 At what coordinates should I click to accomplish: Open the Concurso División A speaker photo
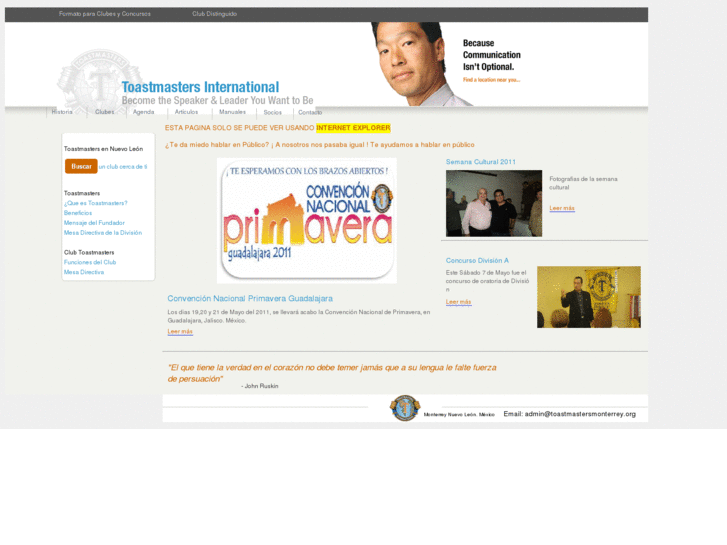click(x=589, y=297)
